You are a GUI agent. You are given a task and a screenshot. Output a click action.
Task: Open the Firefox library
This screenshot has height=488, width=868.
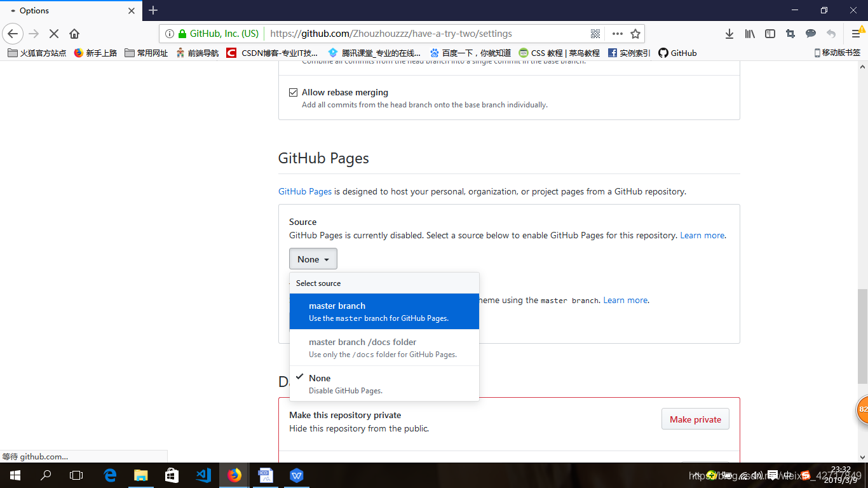pos(750,34)
